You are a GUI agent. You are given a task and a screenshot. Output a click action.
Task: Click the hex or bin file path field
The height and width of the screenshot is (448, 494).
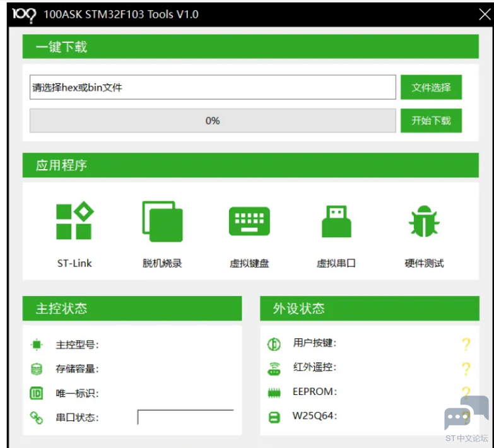pos(213,88)
